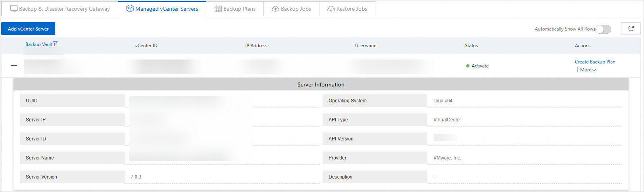Click the green Activate status dot
The width and height of the screenshot is (644, 192).
(468, 66)
